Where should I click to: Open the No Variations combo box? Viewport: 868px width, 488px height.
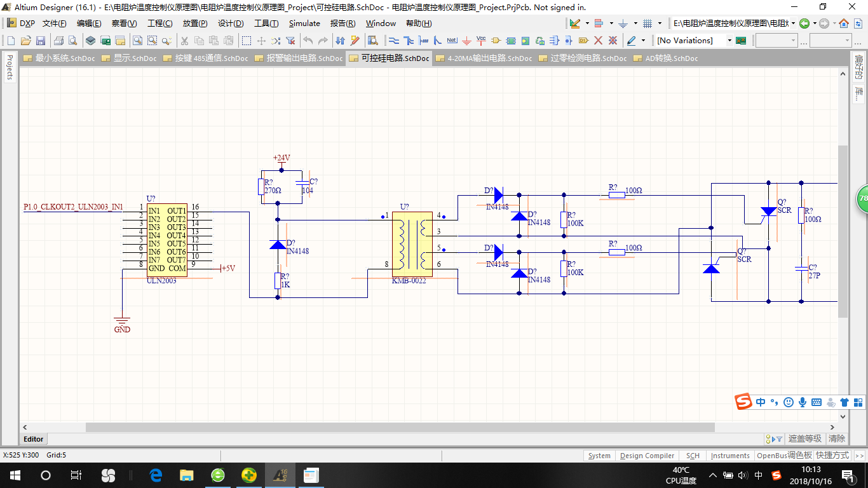pyautogui.click(x=694, y=41)
